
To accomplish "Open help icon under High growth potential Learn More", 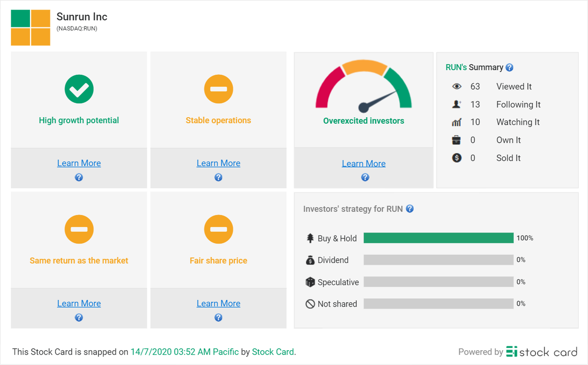I will (79, 178).
